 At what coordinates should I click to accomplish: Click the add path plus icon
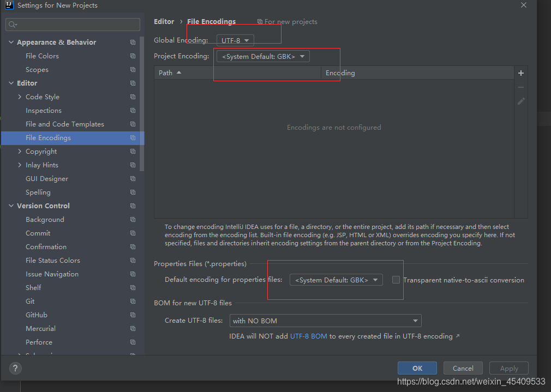pos(521,73)
